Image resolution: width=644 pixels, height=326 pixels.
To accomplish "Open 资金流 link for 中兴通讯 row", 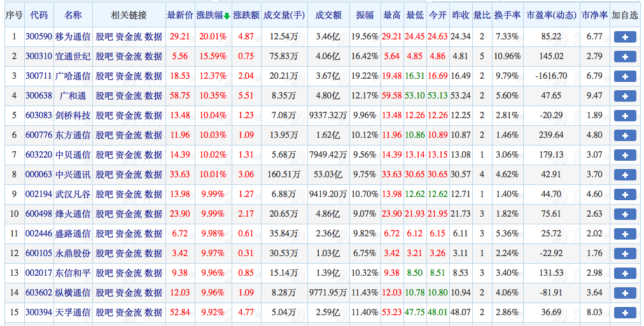I will [129, 175].
